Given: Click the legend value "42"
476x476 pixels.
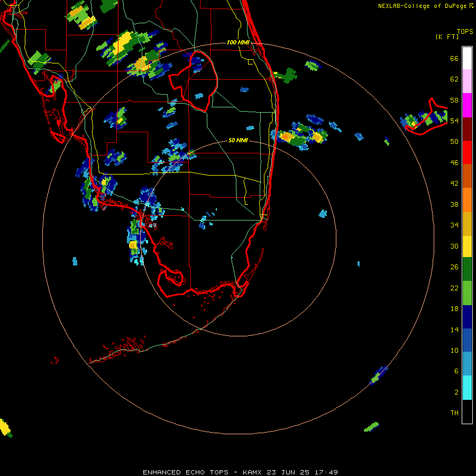Looking at the screenshot, I should tap(454, 184).
